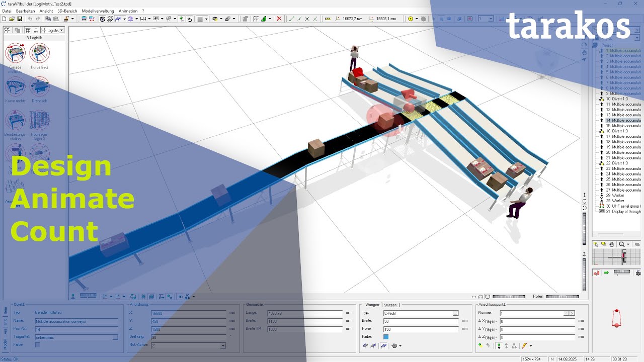Select the hand pan tool in the top toolbar
Screen dimensions: 644x362
click(x=189, y=19)
